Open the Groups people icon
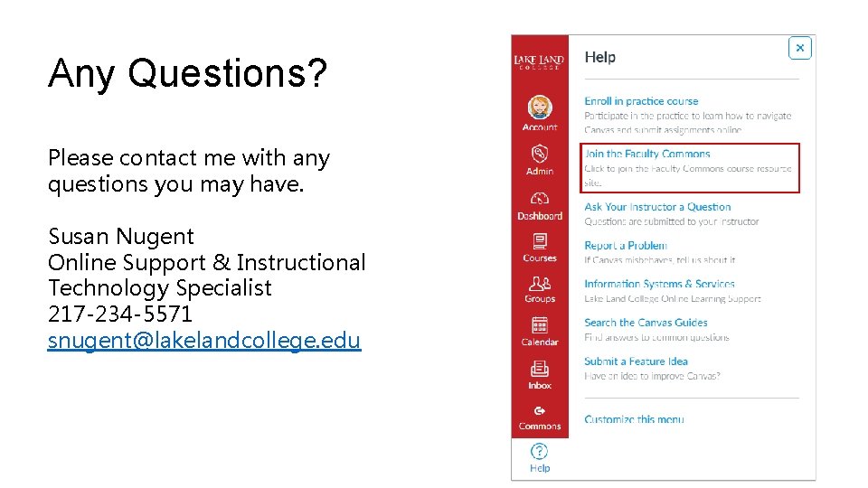 tap(540, 284)
